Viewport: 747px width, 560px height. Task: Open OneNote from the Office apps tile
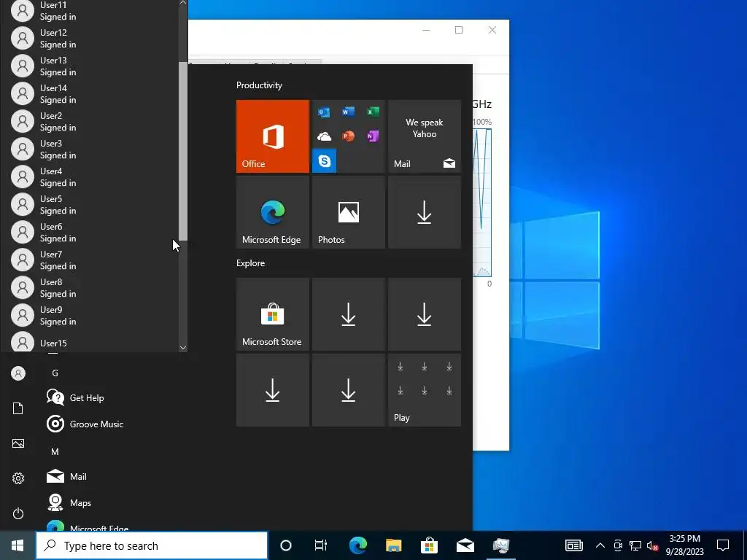373,136
